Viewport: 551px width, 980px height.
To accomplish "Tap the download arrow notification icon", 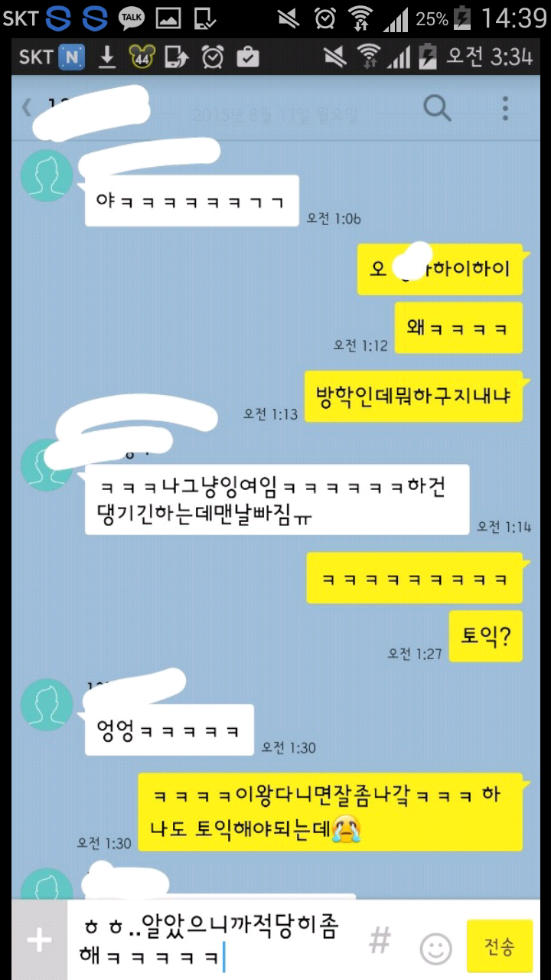I will (x=107, y=57).
